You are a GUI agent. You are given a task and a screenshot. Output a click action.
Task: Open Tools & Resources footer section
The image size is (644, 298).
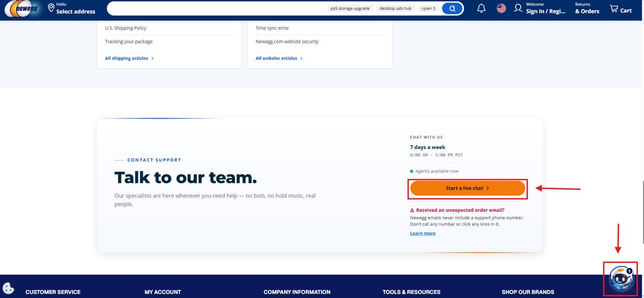click(x=412, y=292)
